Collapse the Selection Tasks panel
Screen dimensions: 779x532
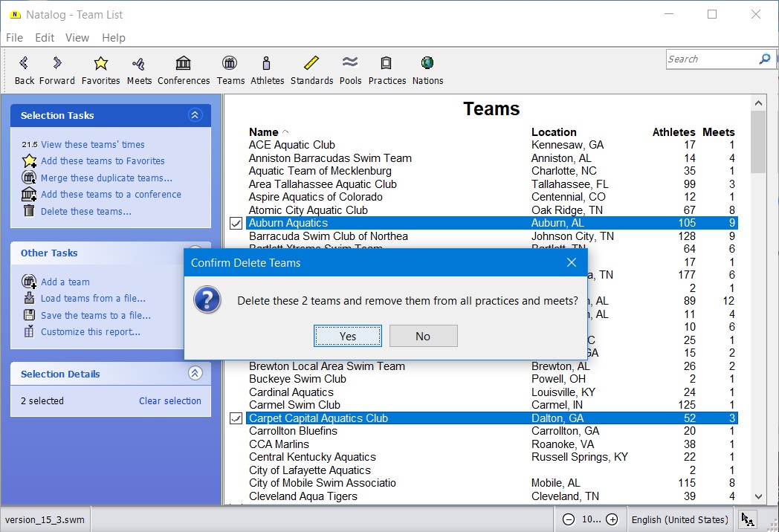click(x=195, y=115)
